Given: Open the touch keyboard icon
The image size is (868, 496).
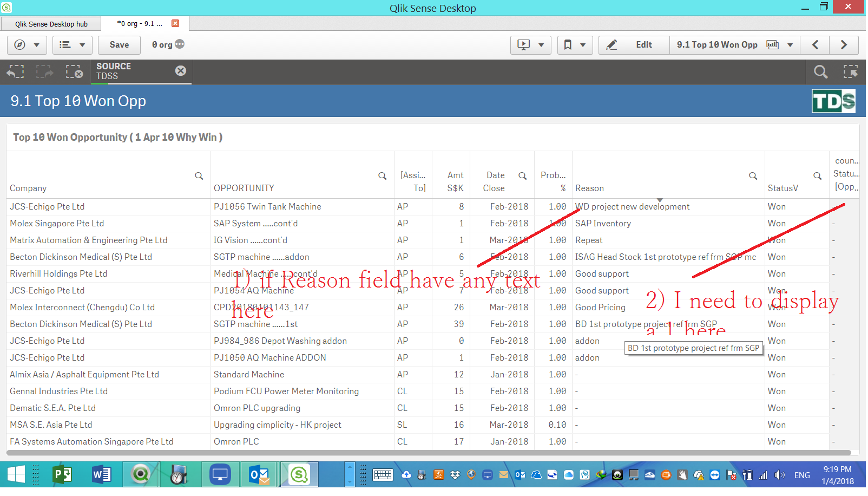Looking at the screenshot, I should pyautogui.click(x=383, y=475).
